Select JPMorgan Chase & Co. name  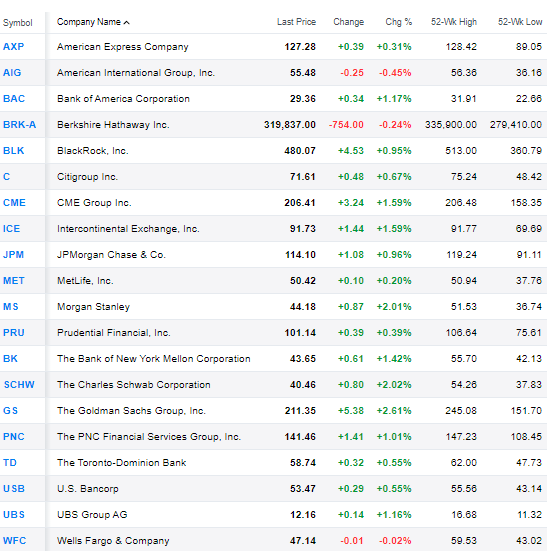click(111, 255)
